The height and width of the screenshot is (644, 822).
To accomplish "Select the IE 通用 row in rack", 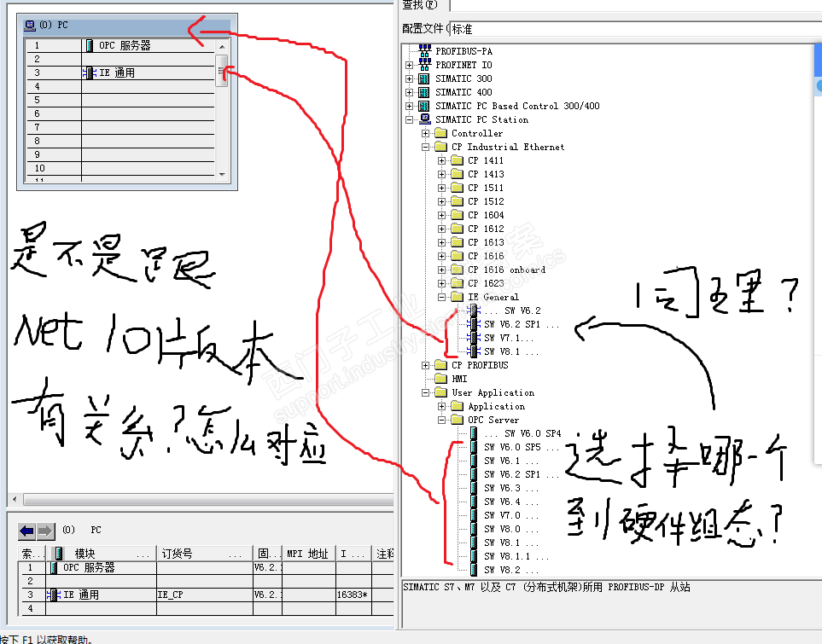I will point(120,73).
